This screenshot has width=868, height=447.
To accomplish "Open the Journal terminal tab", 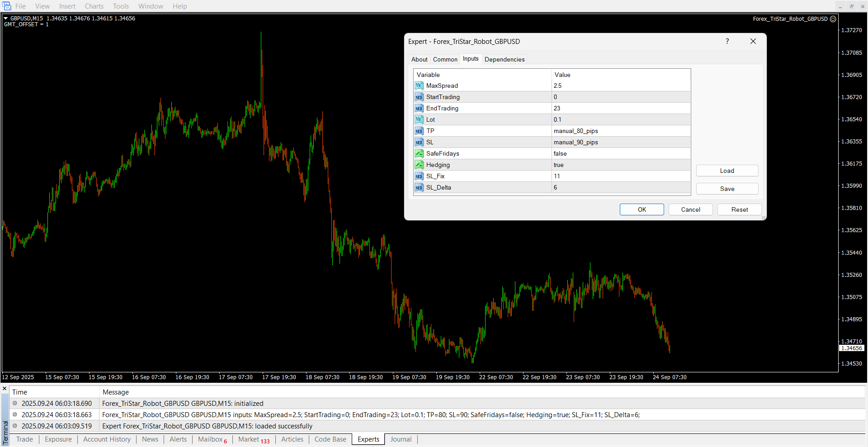I will point(401,439).
